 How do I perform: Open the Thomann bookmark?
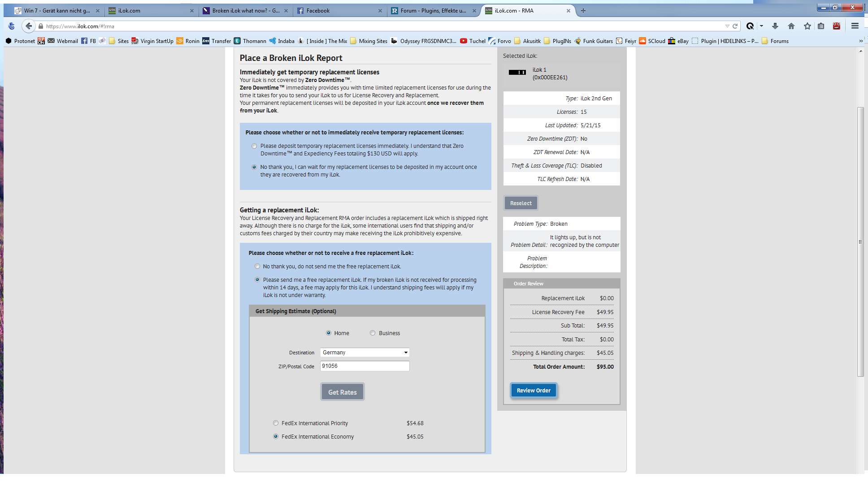(x=250, y=41)
